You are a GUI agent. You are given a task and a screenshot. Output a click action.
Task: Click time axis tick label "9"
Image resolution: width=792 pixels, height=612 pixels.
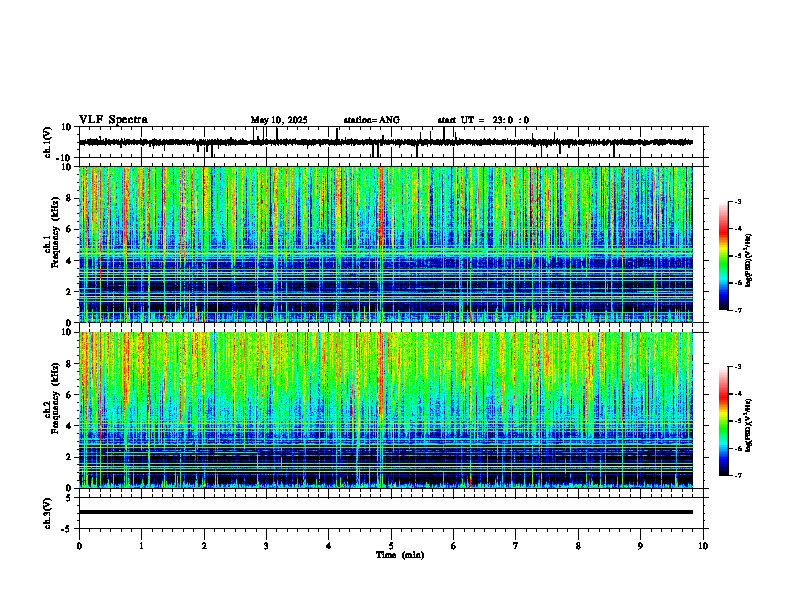[640, 546]
